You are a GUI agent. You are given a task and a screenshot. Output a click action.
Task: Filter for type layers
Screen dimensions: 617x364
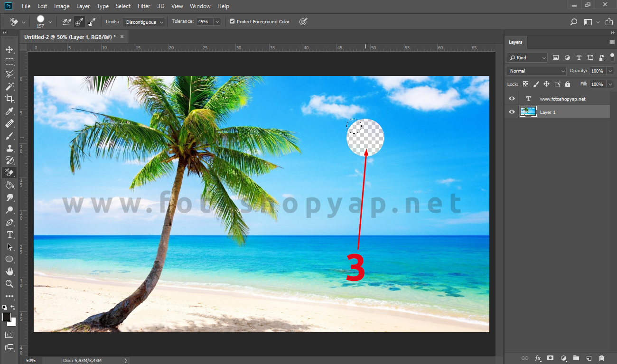pos(579,57)
